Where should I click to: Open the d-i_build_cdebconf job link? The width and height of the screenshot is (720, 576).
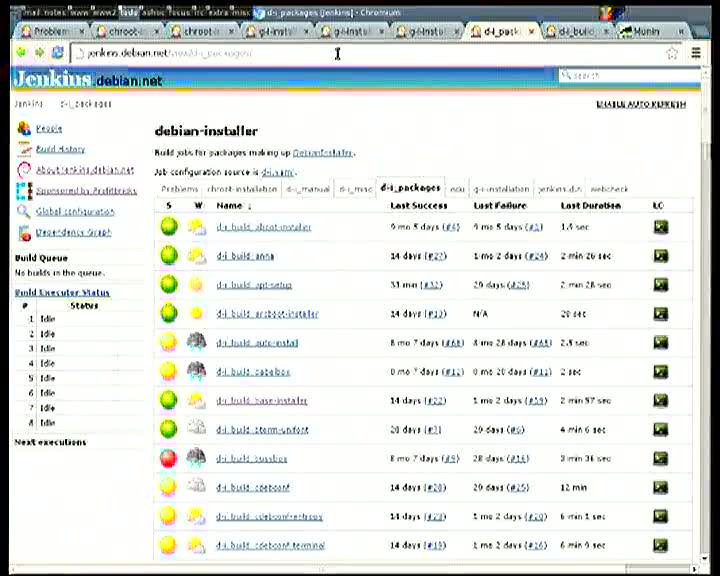[x=253, y=487]
